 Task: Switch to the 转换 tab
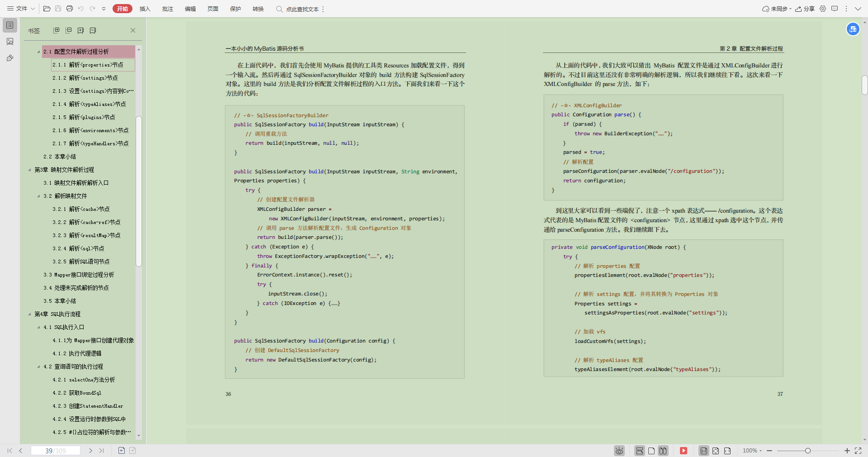click(258, 9)
